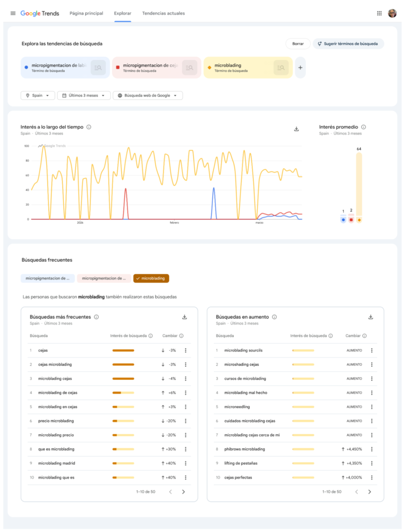Show Interés de búsqueda info in frecuentes table
This screenshot has height=532, width=407.
click(151, 336)
